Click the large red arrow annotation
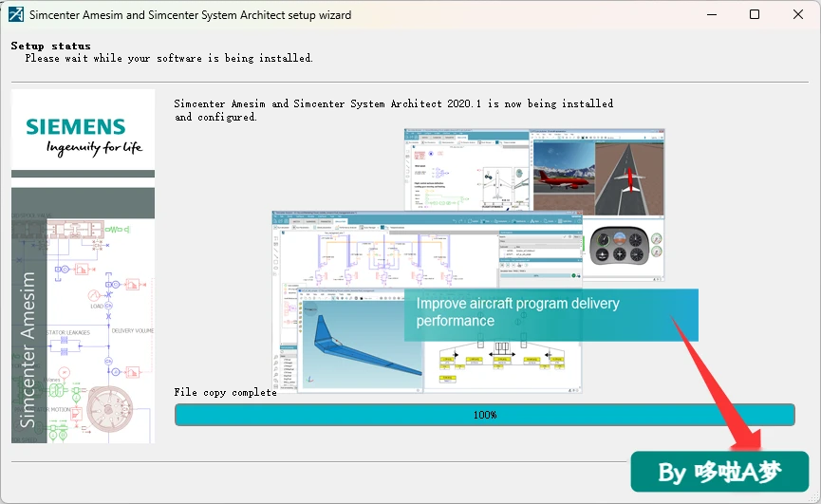The image size is (821, 504). coord(717,383)
